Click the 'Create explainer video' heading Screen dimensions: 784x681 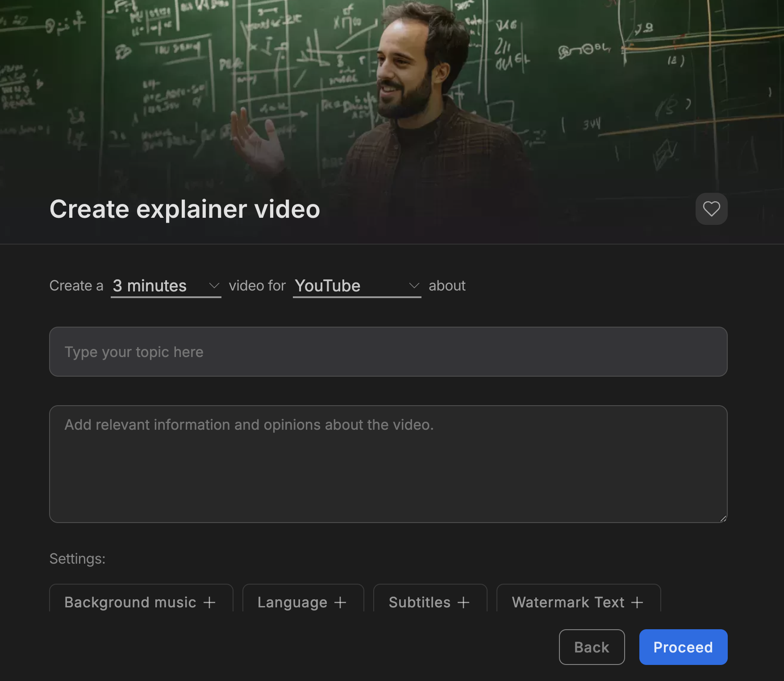coord(185,209)
